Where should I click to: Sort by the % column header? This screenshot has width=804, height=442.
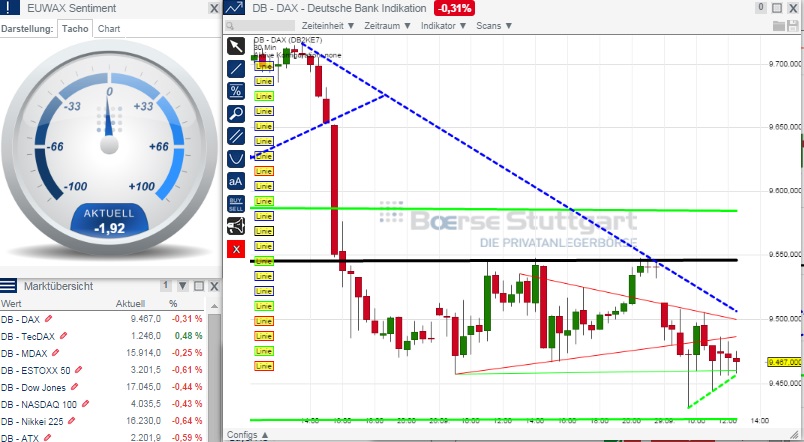point(173,304)
